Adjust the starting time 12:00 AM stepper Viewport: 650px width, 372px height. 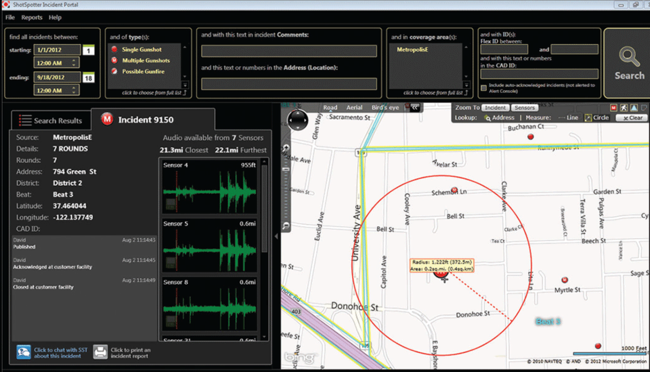point(74,63)
